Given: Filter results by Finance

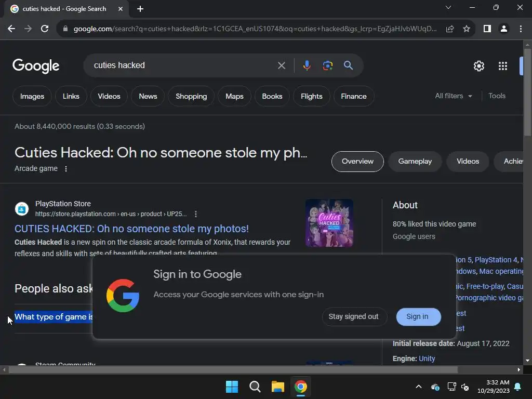Looking at the screenshot, I should [x=353, y=96].
